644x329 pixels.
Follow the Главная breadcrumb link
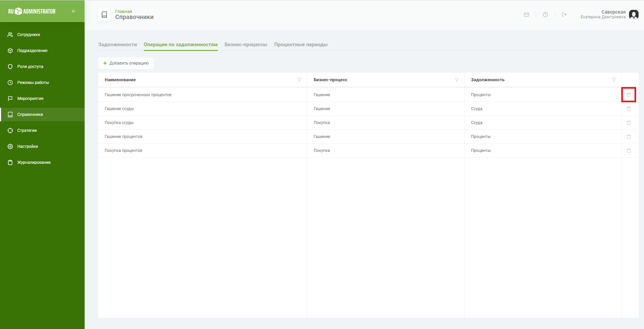click(x=123, y=11)
